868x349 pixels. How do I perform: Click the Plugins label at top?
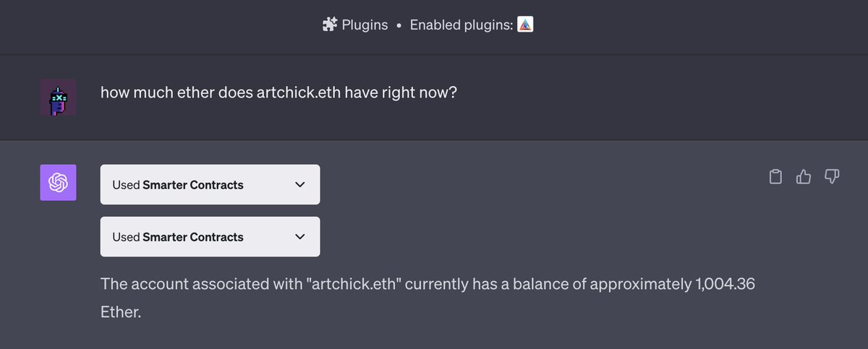[365, 25]
